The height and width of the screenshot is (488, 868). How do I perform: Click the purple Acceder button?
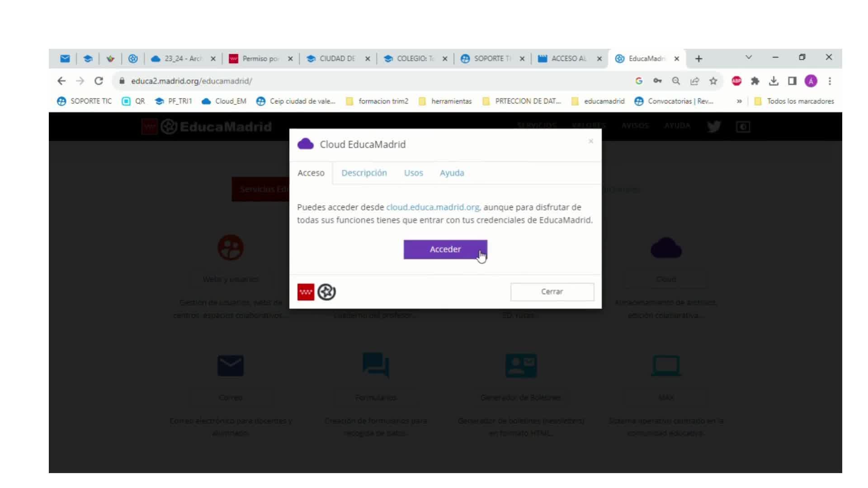(x=445, y=249)
